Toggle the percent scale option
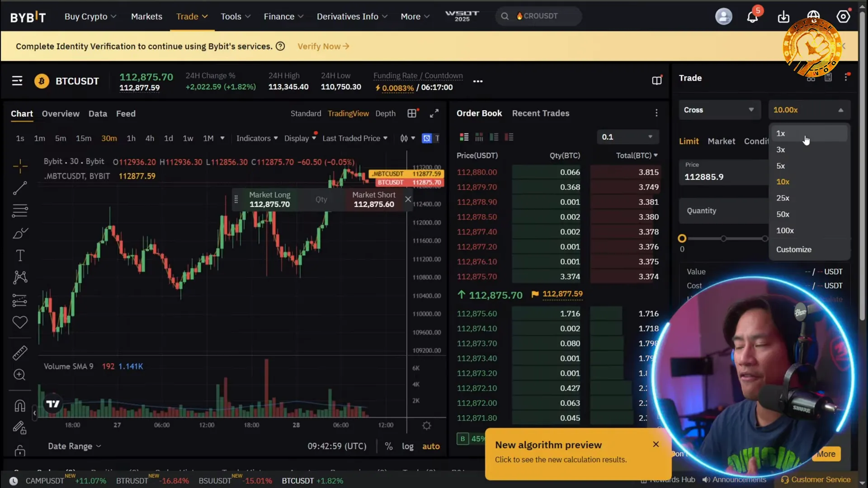Viewport: 868px width, 488px height. pos(389,446)
